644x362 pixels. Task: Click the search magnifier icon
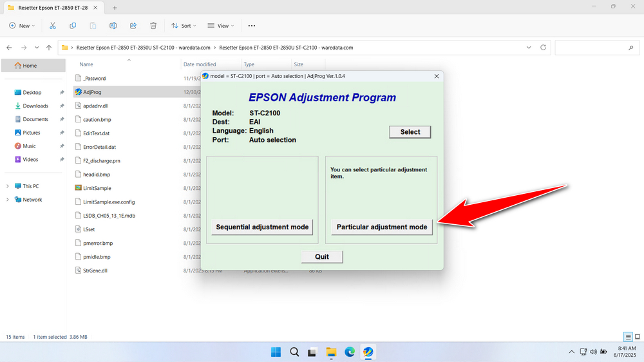pos(631,48)
